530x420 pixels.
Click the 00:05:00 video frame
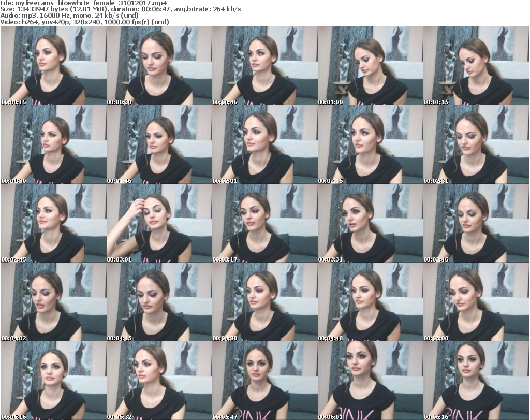[x=476, y=301]
